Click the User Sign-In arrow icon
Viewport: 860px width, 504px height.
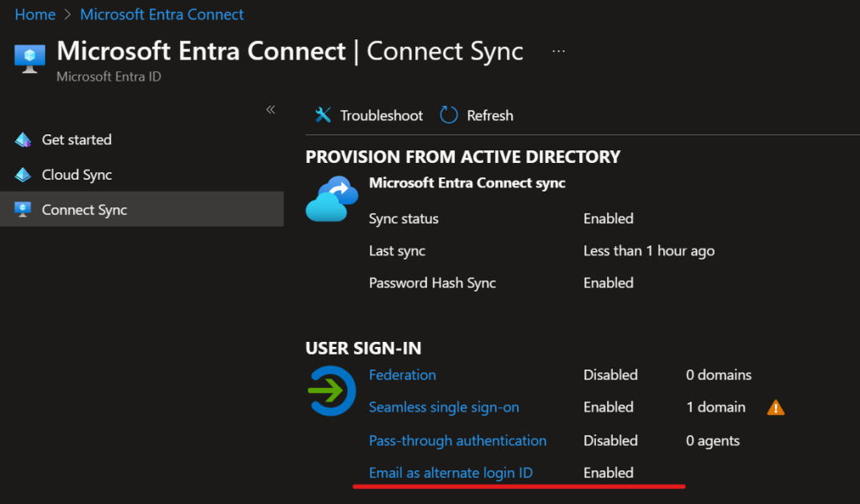coord(331,391)
